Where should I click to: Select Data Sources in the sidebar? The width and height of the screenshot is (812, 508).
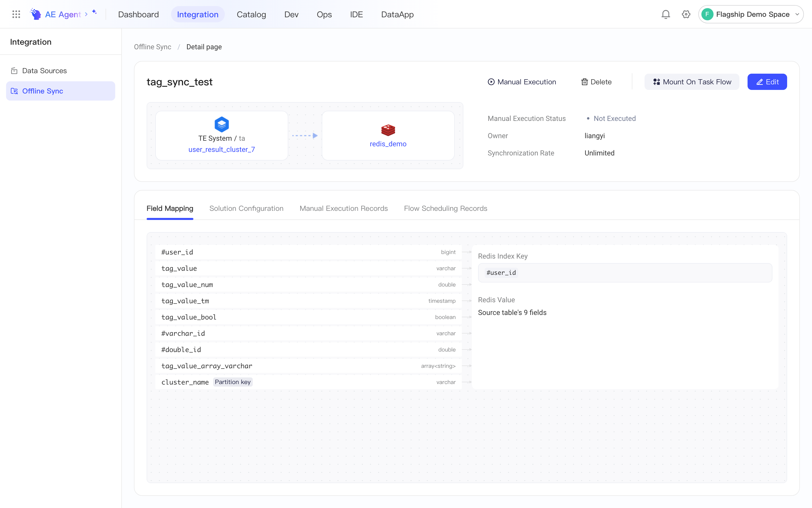(60, 71)
